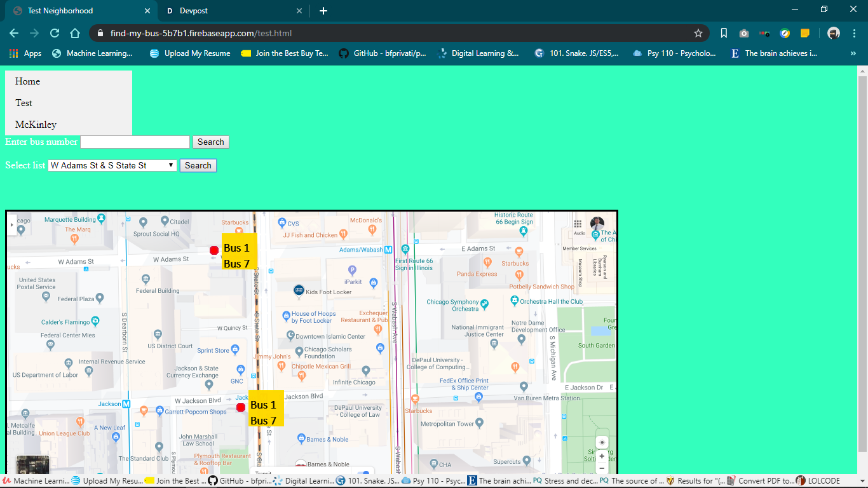Open the Home menu item
868x488 pixels.
69,81
